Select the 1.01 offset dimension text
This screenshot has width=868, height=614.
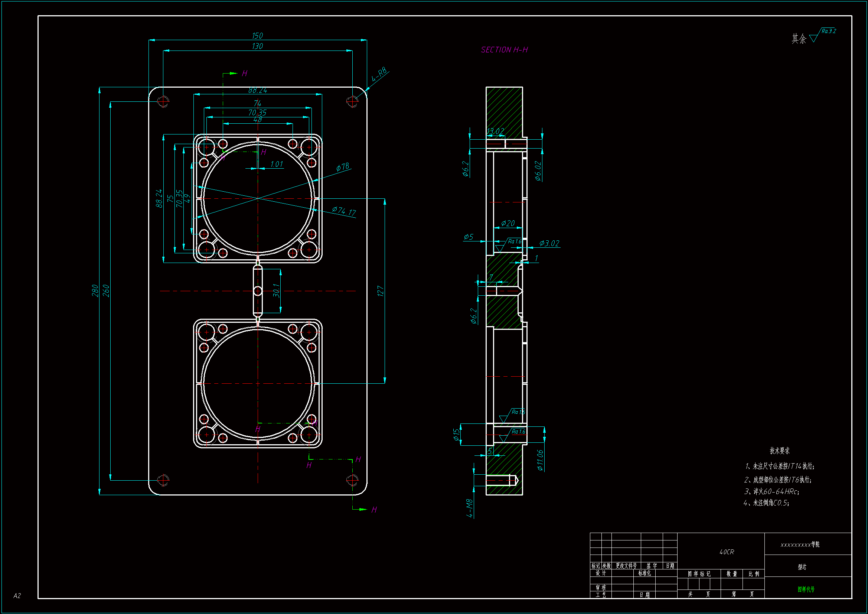point(276,164)
